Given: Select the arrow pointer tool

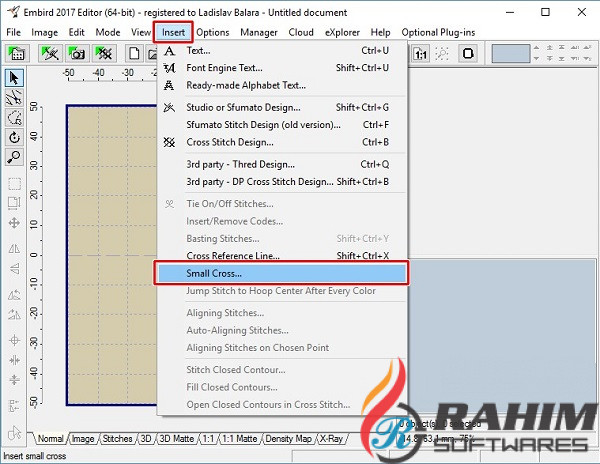Looking at the screenshot, I should 15,78.
